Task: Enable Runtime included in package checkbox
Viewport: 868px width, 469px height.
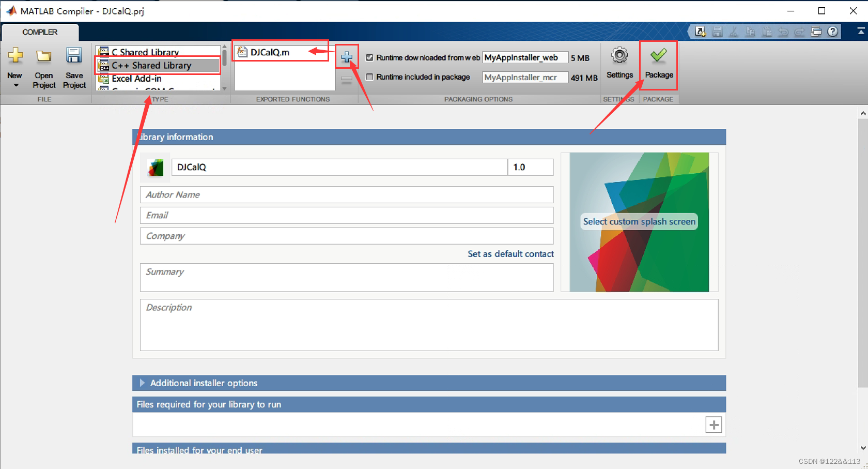Action: (369, 77)
